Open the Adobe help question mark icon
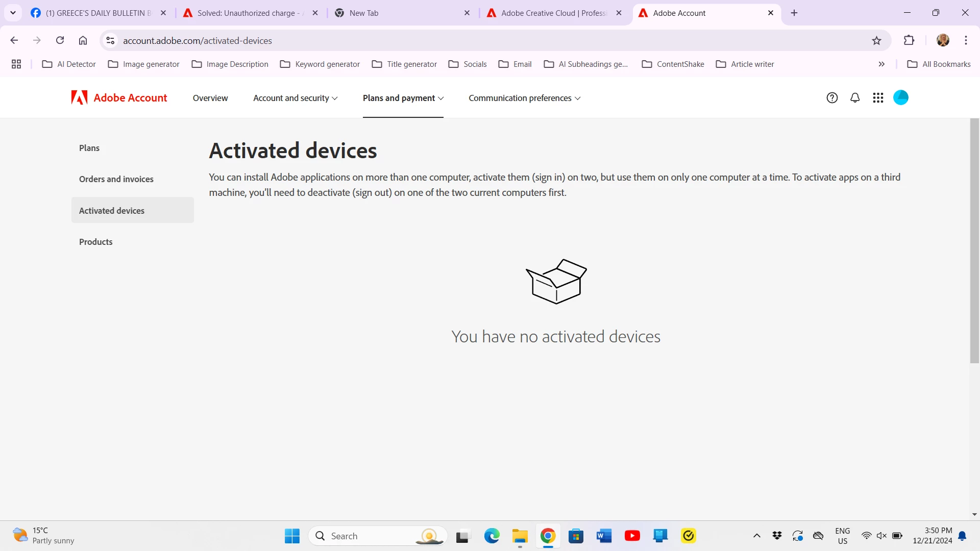980x551 pixels. click(x=832, y=98)
